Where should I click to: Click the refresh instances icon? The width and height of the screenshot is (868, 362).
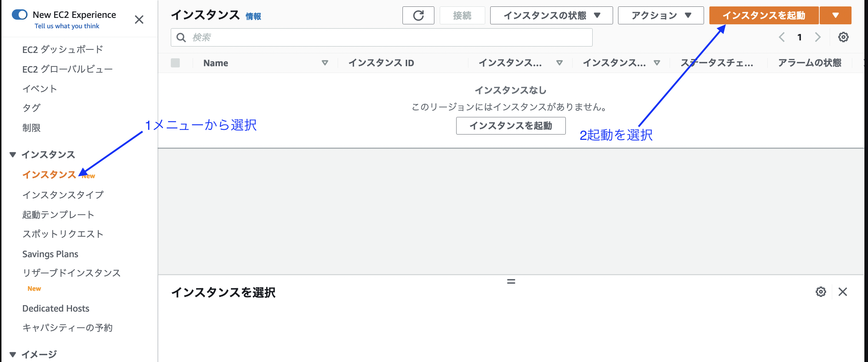point(418,15)
